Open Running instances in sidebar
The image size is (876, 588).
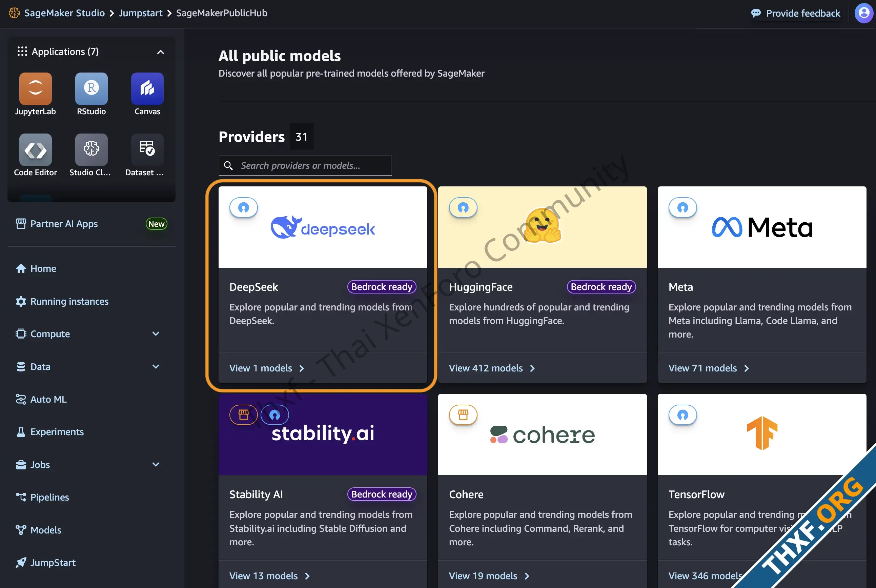click(69, 302)
